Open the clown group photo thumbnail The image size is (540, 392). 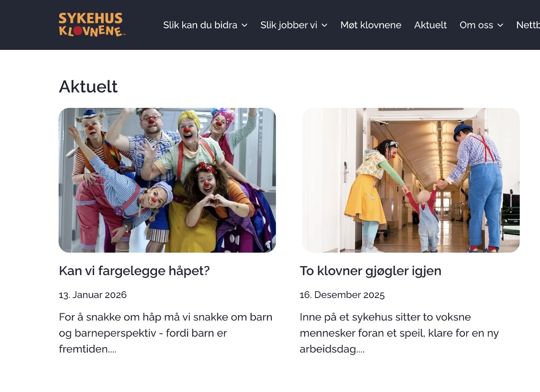pyautogui.click(x=167, y=180)
